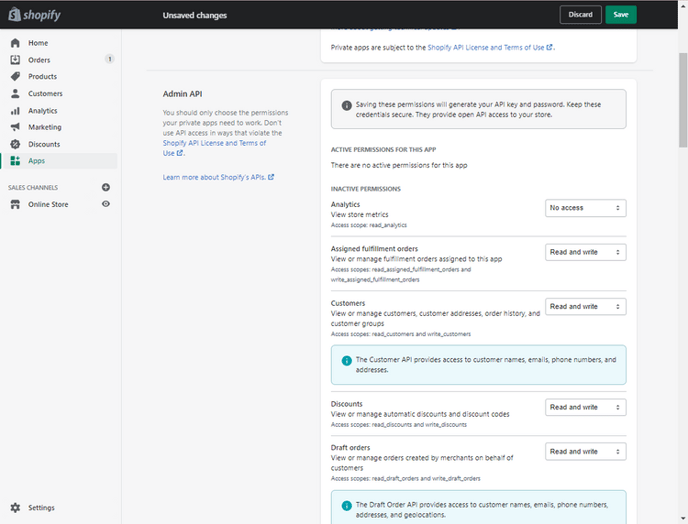Open the Customers permission dropdown
The width and height of the screenshot is (688, 524).
pos(585,307)
